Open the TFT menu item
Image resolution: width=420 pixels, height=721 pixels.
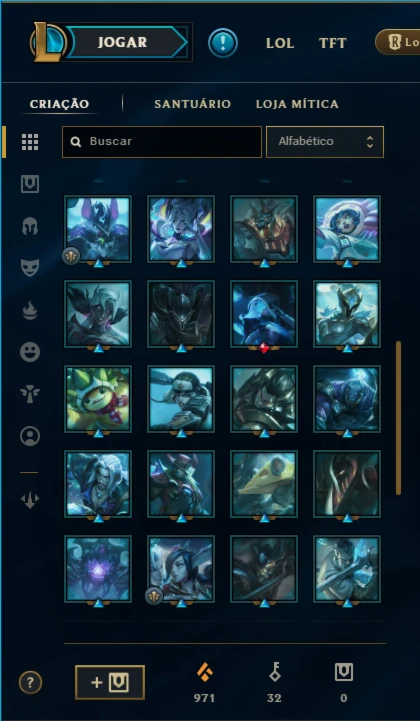[x=333, y=43]
